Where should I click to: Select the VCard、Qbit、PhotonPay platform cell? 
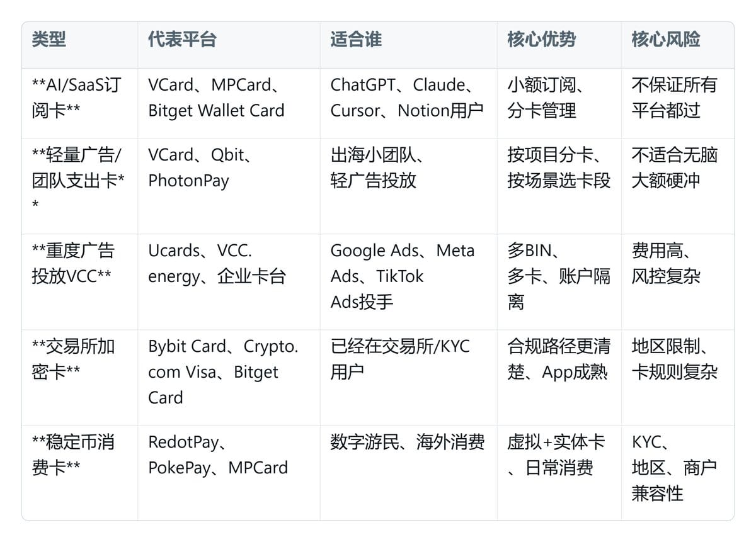229,186
